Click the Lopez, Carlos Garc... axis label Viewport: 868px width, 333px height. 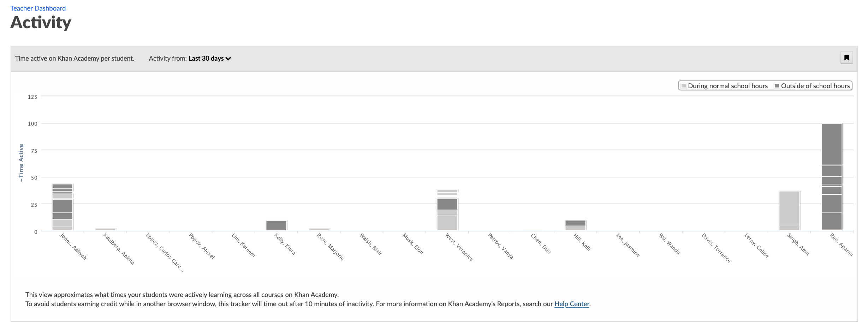[x=164, y=252]
